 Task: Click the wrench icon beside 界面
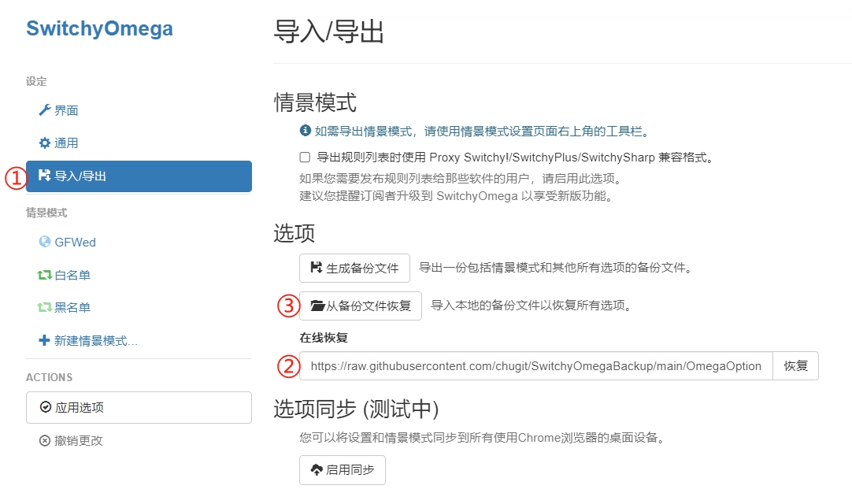pos(45,110)
